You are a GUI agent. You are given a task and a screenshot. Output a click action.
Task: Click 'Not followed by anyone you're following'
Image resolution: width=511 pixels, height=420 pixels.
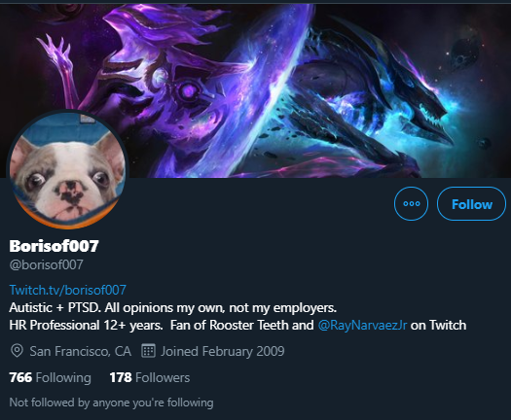pos(112,402)
